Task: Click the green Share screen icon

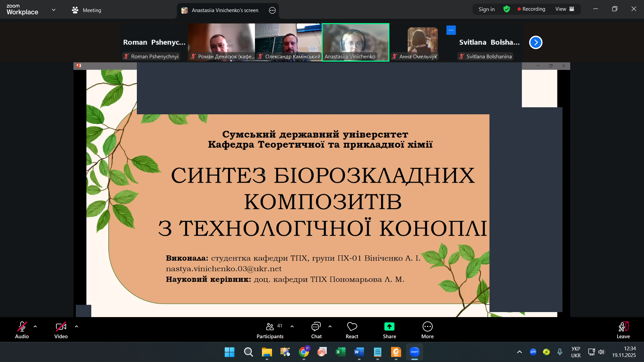Action: 389,326
